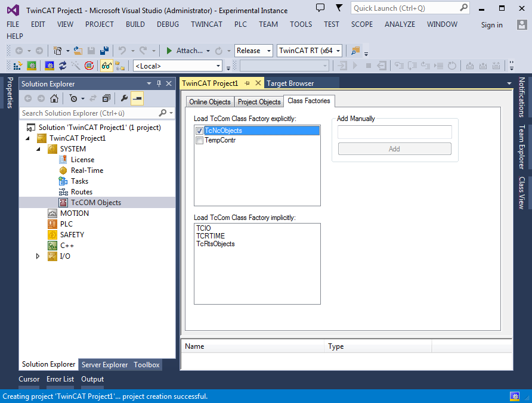Open the Output tab
Screen dimensions: 532x403
[92, 379]
